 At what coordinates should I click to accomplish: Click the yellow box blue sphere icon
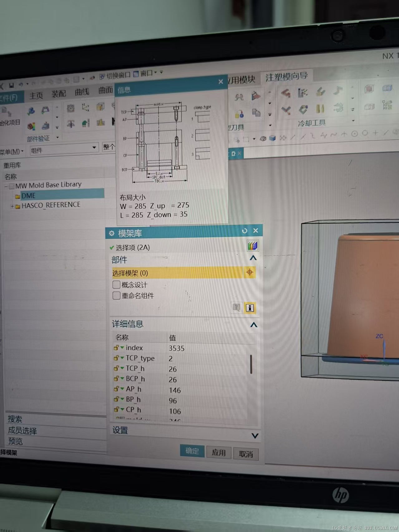pos(239,114)
